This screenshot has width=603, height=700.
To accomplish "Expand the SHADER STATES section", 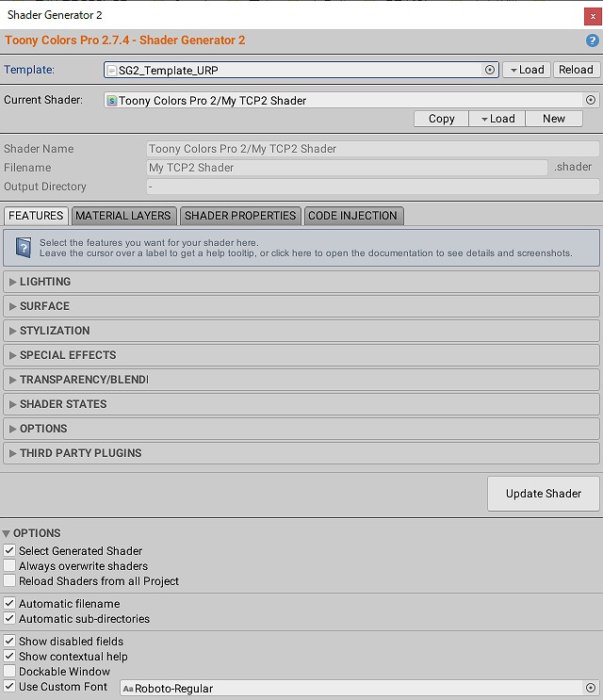I will point(301,404).
